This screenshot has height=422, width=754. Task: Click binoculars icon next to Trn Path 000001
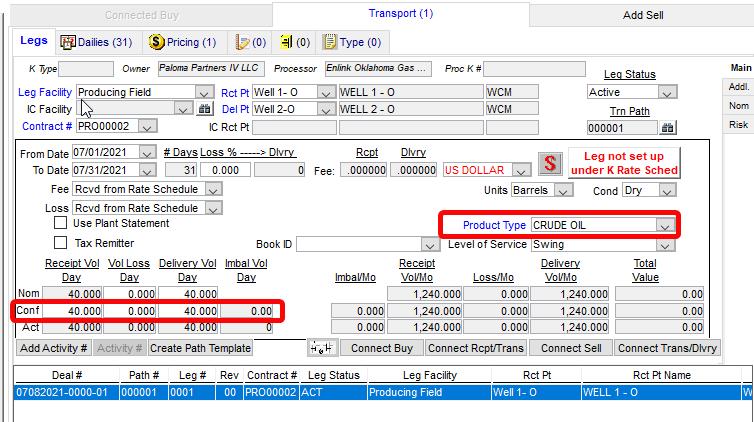coord(668,128)
